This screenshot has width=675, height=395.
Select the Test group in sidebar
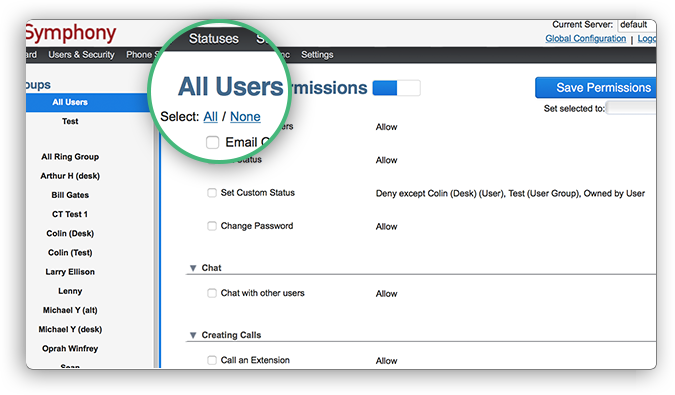70,121
